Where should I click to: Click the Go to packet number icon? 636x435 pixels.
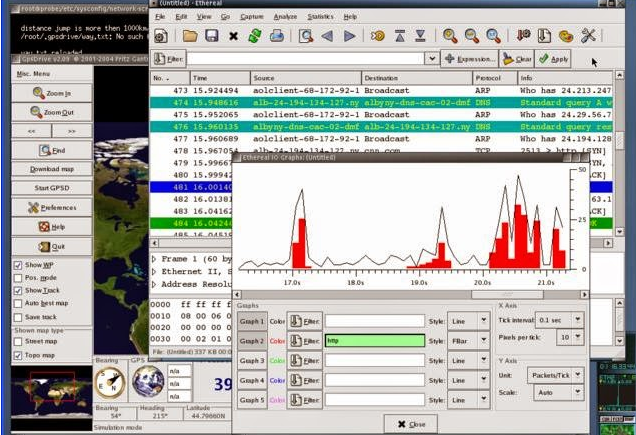click(377, 36)
